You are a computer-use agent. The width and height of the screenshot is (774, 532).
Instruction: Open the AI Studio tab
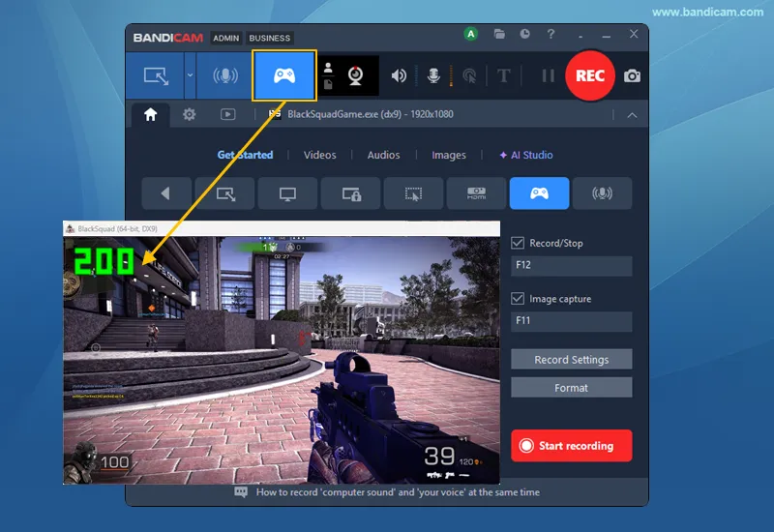[526, 155]
